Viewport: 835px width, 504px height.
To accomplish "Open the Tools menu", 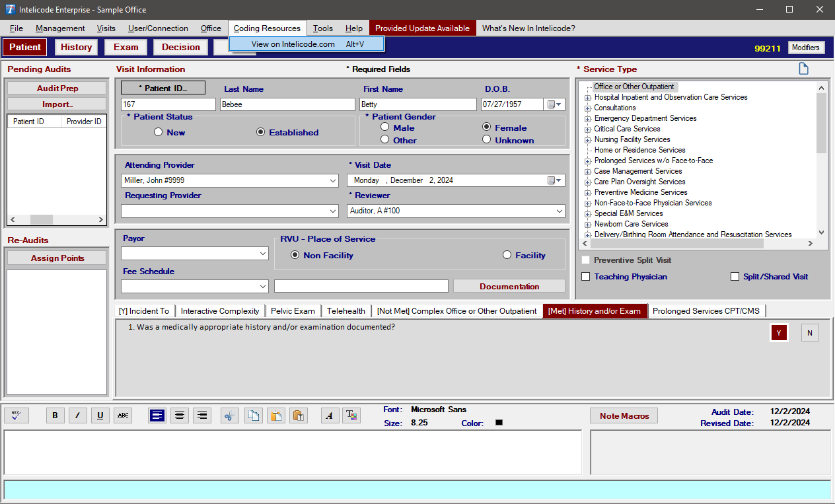I will [x=323, y=28].
